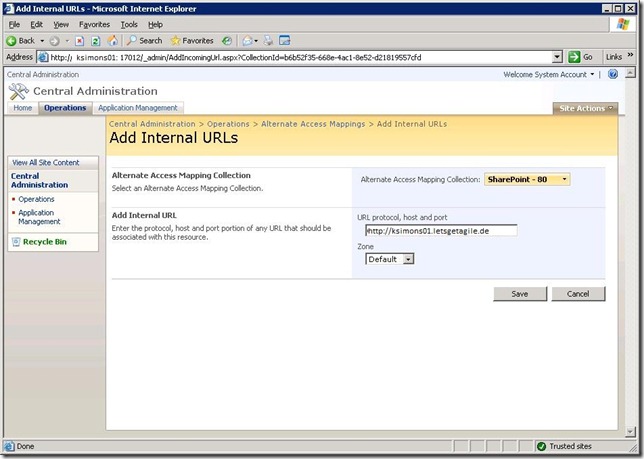Open the Mail icon dropdown arrow
This screenshot has height=459, width=644.
click(x=256, y=41)
